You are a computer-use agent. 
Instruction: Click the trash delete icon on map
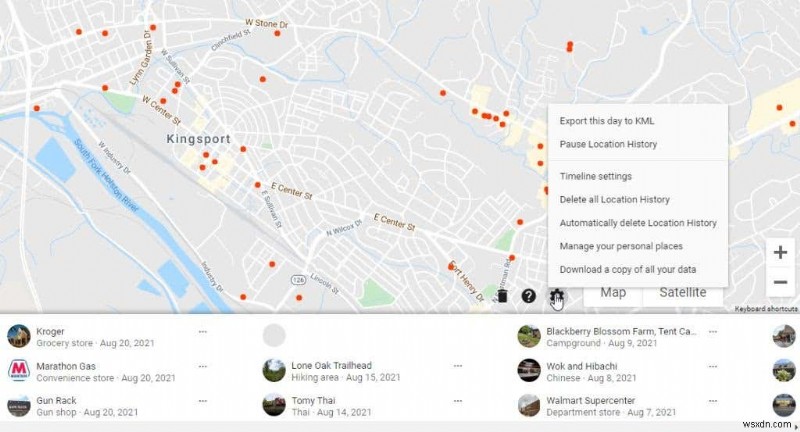point(502,296)
